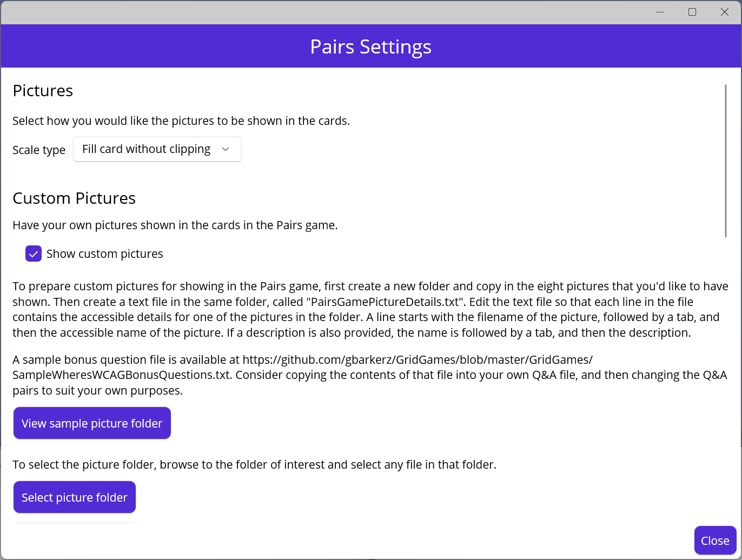Click the scrollbar track below the thumb
Viewport: 742px width, 560px height.
725,378
